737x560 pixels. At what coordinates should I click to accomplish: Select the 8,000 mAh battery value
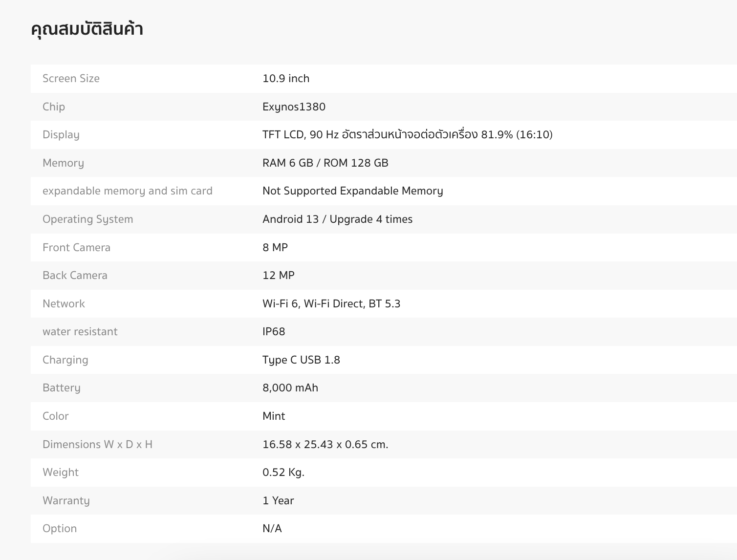pyautogui.click(x=290, y=388)
